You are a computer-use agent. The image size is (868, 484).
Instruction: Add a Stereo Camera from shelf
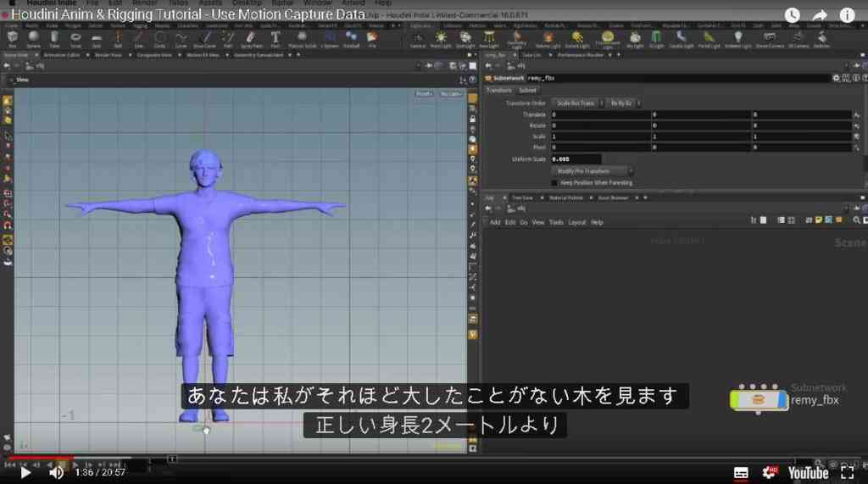click(770, 39)
